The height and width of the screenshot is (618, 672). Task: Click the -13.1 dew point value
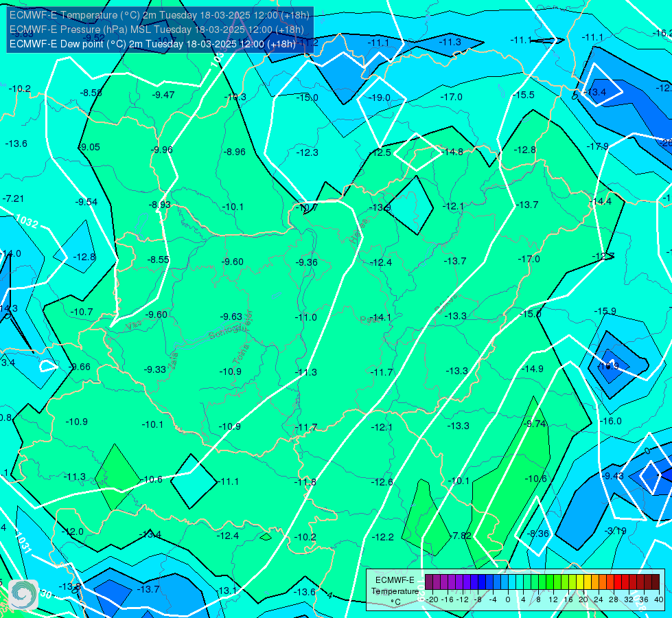tap(227, 591)
